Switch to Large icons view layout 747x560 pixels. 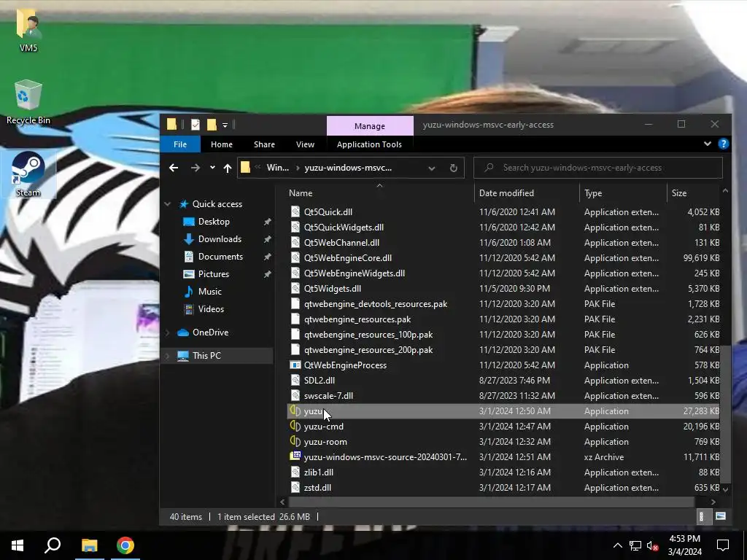721,517
